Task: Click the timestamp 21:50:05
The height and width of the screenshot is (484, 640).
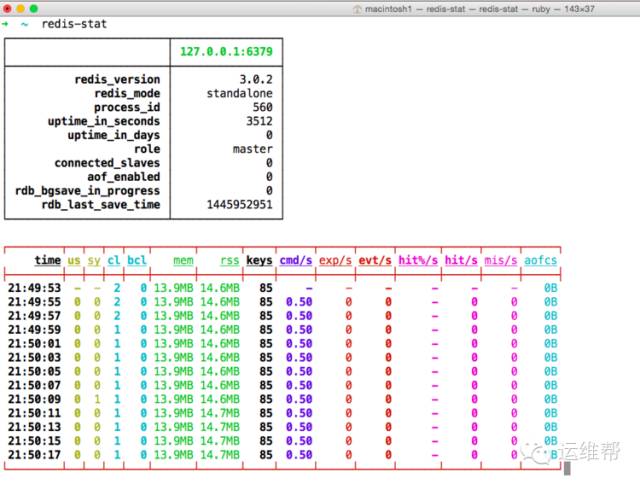Action: point(34,371)
